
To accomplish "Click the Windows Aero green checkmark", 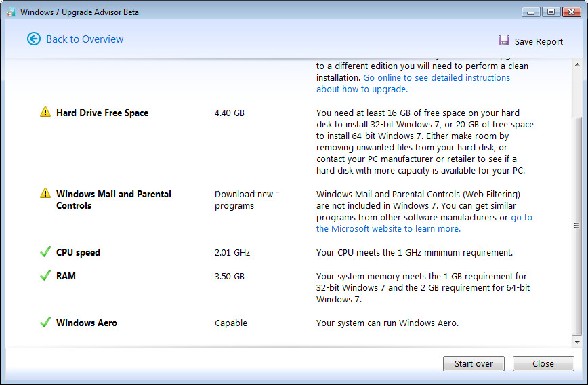I will coord(45,323).
